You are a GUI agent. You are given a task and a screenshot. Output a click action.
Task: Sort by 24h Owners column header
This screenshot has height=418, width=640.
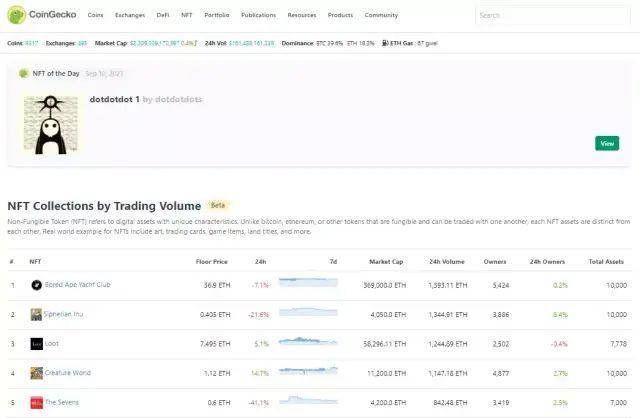point(547,262)
